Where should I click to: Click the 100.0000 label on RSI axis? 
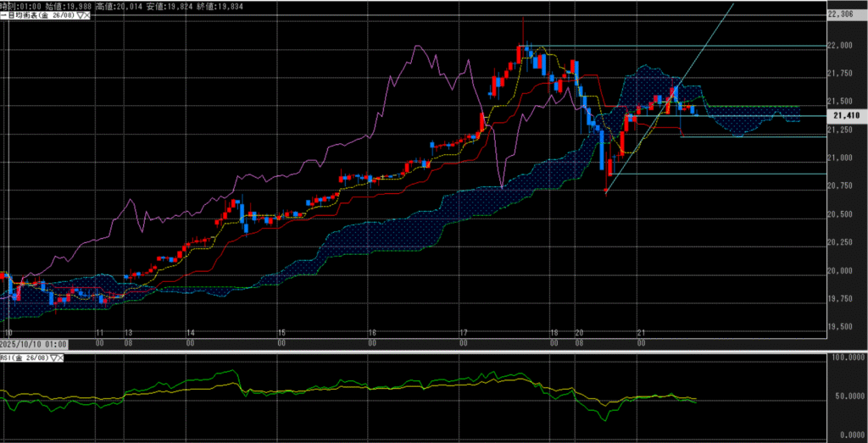pos(844,358)
